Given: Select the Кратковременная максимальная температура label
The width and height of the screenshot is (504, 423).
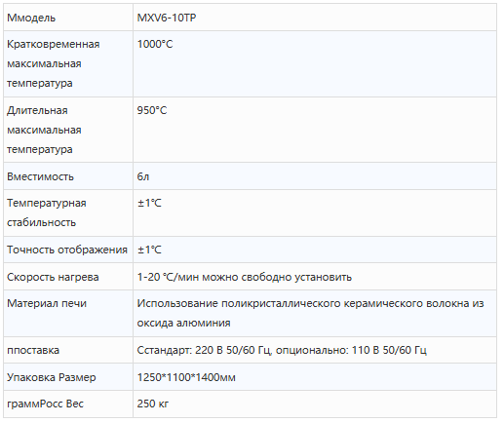Looking at the screenshot, I should [53, 63].
